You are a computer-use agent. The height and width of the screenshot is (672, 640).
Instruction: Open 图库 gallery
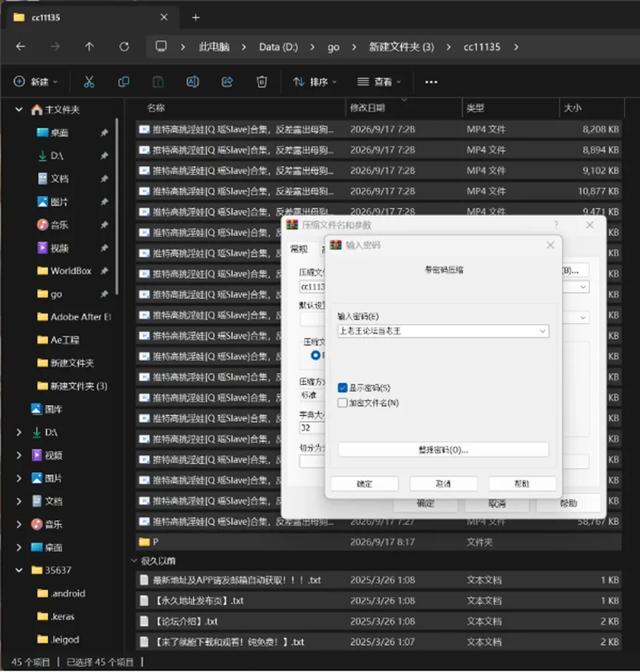tap(53, 409)
